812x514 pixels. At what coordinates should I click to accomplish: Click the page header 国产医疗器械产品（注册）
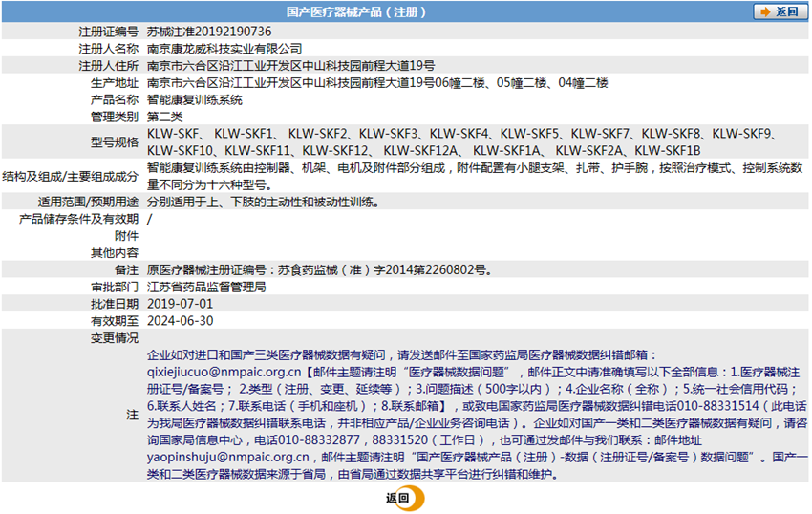[357, 11]
